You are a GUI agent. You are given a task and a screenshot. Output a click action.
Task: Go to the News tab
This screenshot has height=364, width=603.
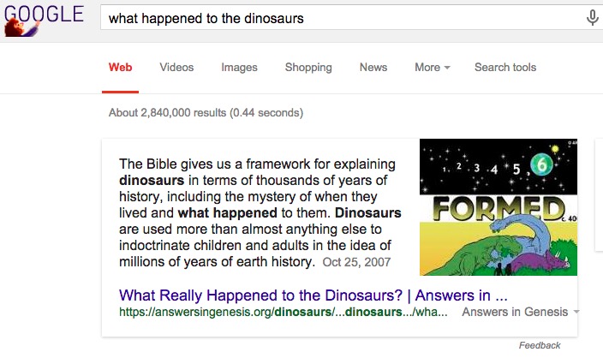[373, 68]
